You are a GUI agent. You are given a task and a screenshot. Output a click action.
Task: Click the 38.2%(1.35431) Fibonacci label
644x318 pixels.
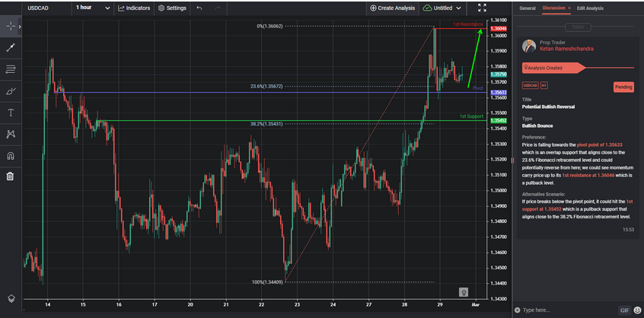266,124
